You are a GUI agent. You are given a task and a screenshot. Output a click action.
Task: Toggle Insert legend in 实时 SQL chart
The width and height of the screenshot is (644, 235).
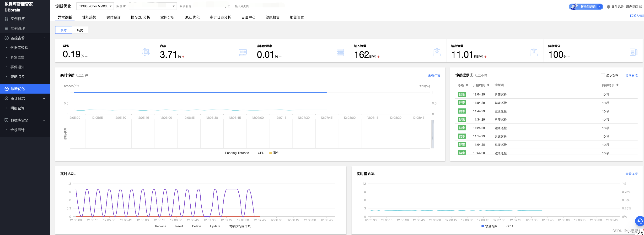pyautogui.click(x=177, y=226)
